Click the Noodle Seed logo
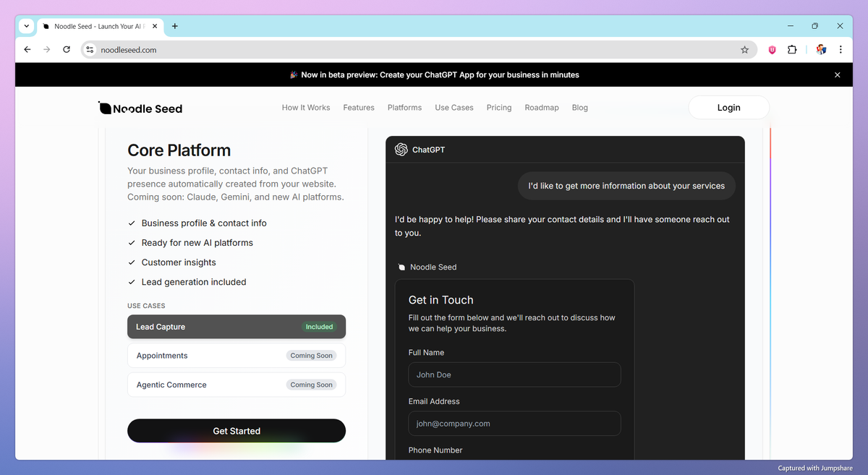This screenshot has height=475, width=868. [x=140, y=108]
